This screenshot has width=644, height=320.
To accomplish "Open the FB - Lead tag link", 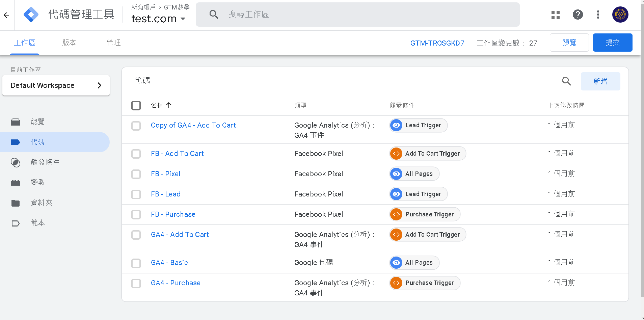I will point(166,194).
